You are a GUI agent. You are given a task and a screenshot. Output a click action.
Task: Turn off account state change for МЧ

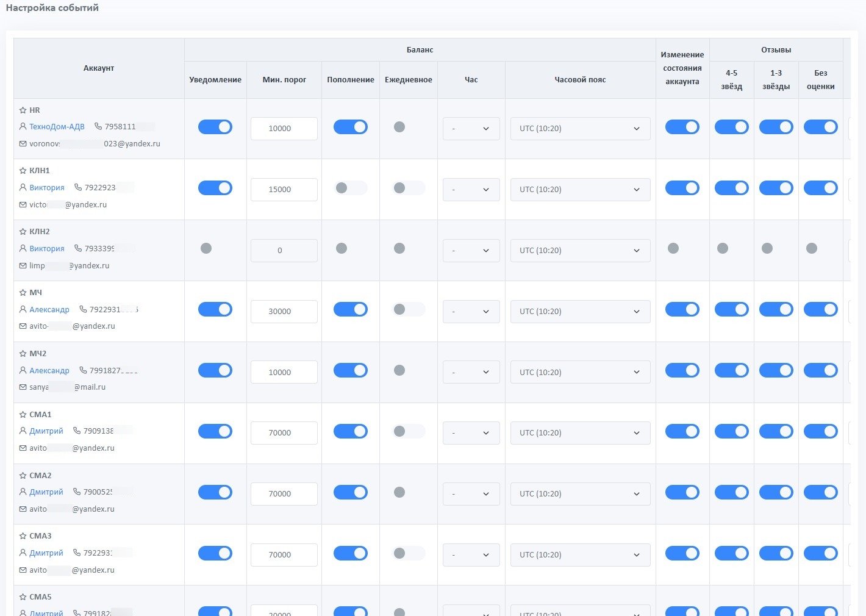[682, 310]
